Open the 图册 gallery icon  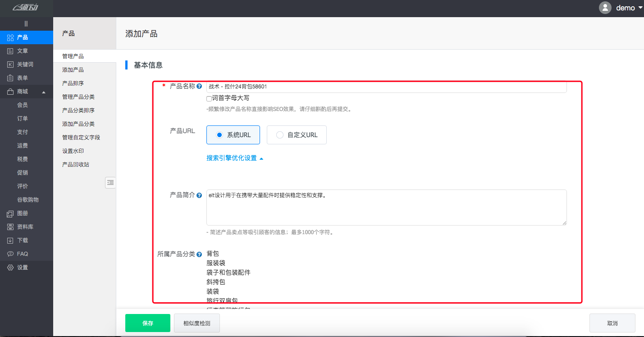pos(10,213)
